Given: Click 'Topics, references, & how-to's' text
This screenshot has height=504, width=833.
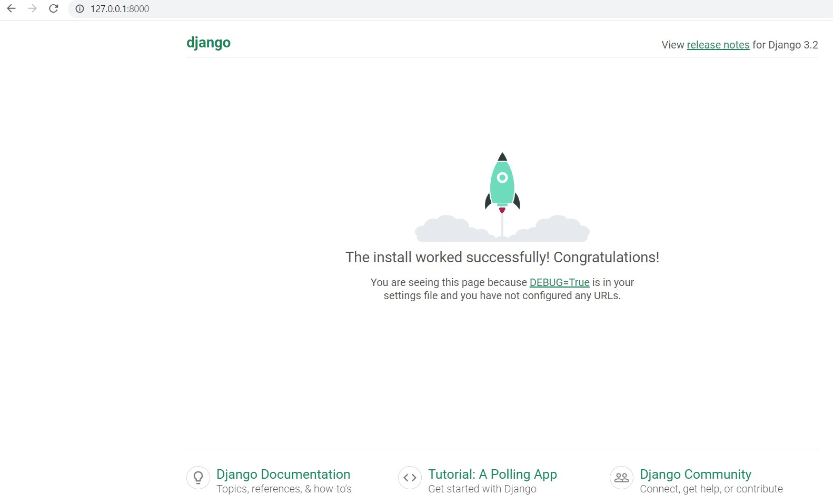Looking at the screenshot, I should click(x=284, y=489).
